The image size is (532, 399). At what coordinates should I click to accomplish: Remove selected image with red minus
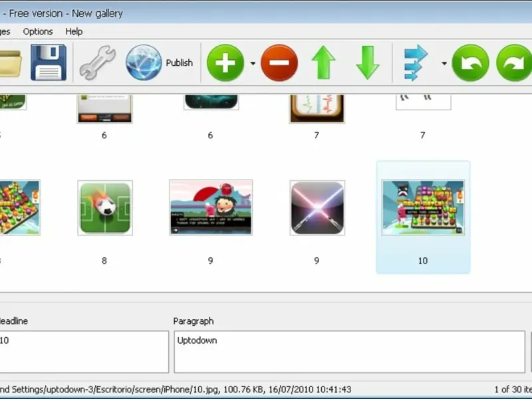[279, 63]
